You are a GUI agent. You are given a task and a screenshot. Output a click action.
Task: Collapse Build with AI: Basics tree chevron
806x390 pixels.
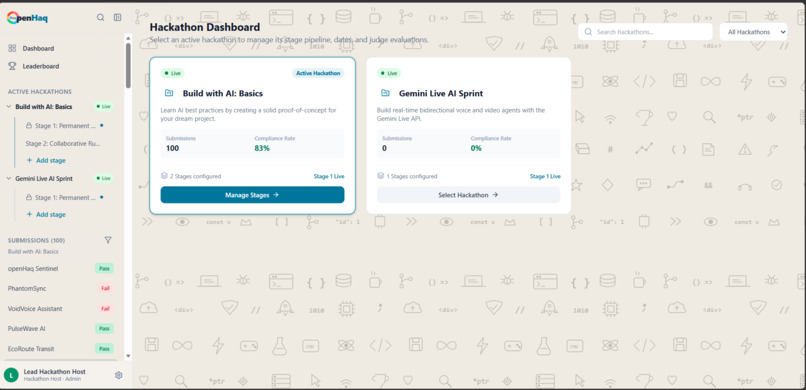(x=9, y=107)
